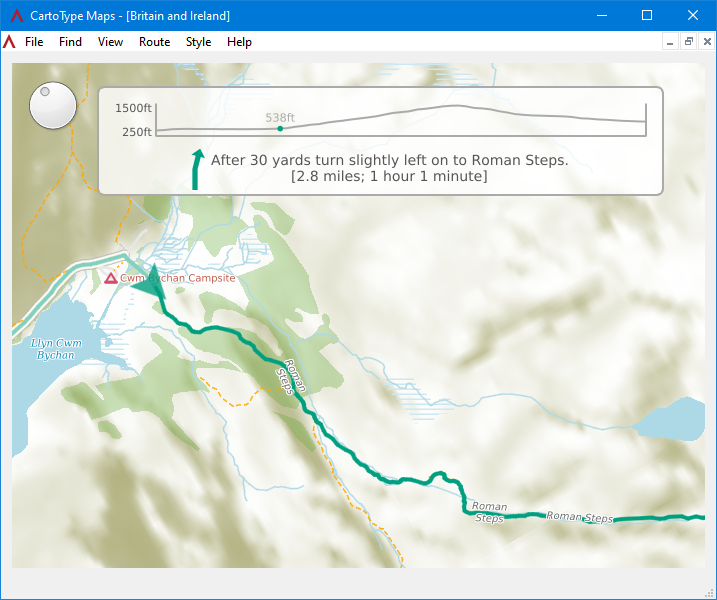Open the Help menu
The width and height of the screenshot is (717, 600).
(x=239, y=42)
